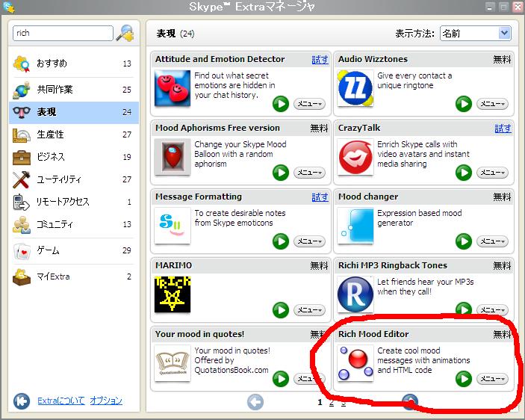
Task: Click the Mood Aphorisms balloon icon
Action: (x=173, y=157)
